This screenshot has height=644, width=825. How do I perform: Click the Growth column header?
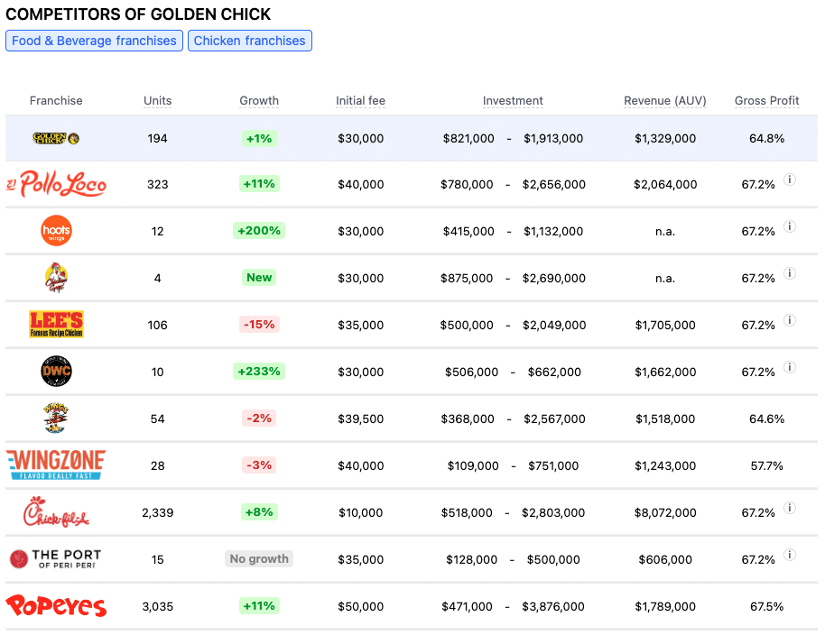259,100
